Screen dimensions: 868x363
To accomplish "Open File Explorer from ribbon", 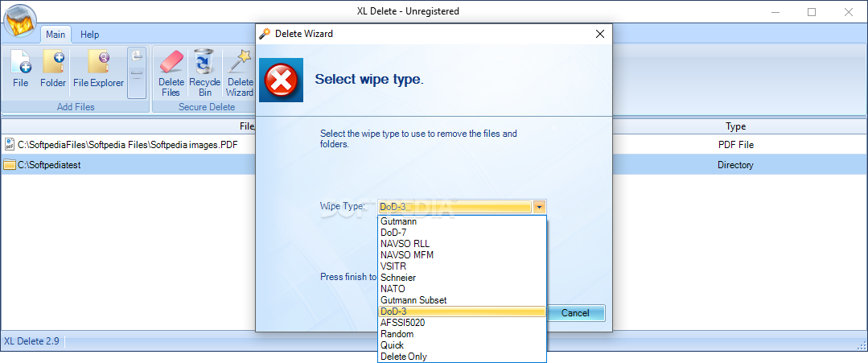I will (x=98, y=68).
